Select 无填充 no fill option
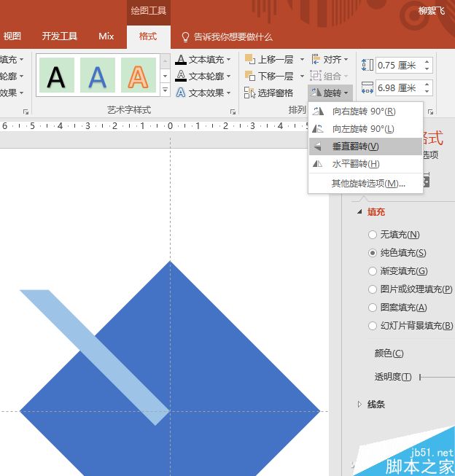The width and height of the screenshot is (455, 476). pos(373,235)
